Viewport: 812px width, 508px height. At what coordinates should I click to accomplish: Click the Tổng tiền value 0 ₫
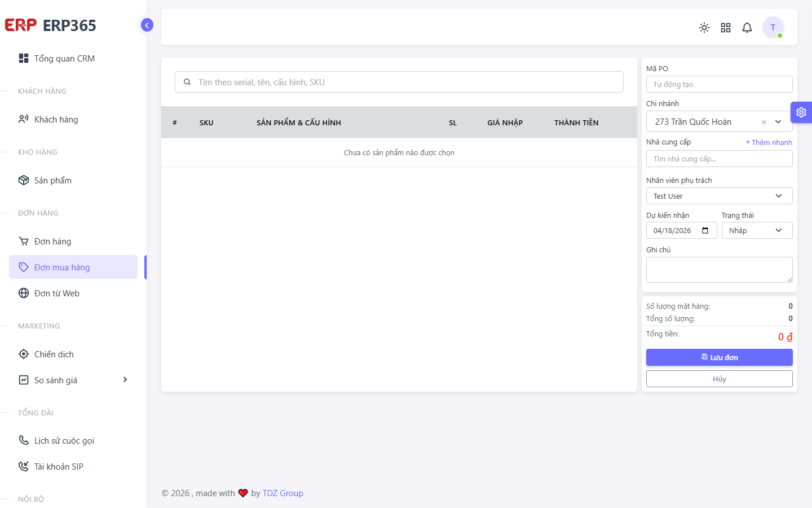click(785, 337)
